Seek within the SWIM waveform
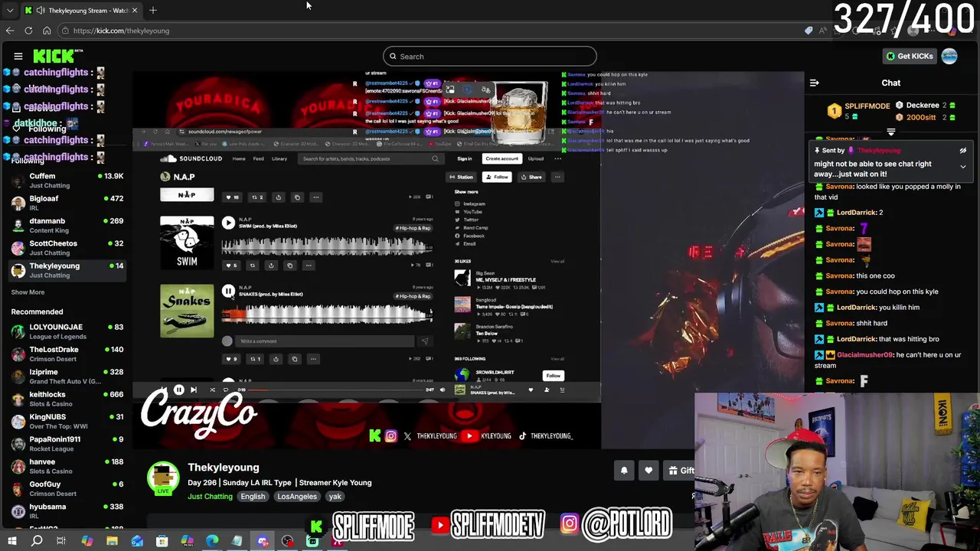Viewport: 980px width, 551px height. (327, 246)
